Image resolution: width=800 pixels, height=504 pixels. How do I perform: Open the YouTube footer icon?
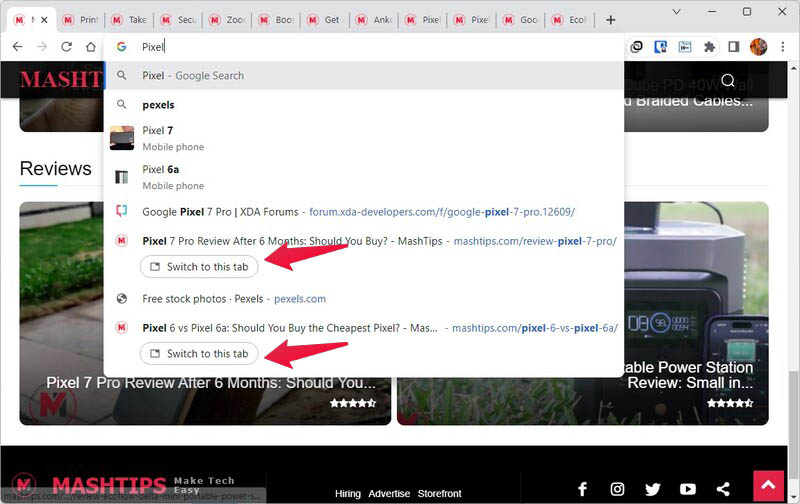pos(688,489)
